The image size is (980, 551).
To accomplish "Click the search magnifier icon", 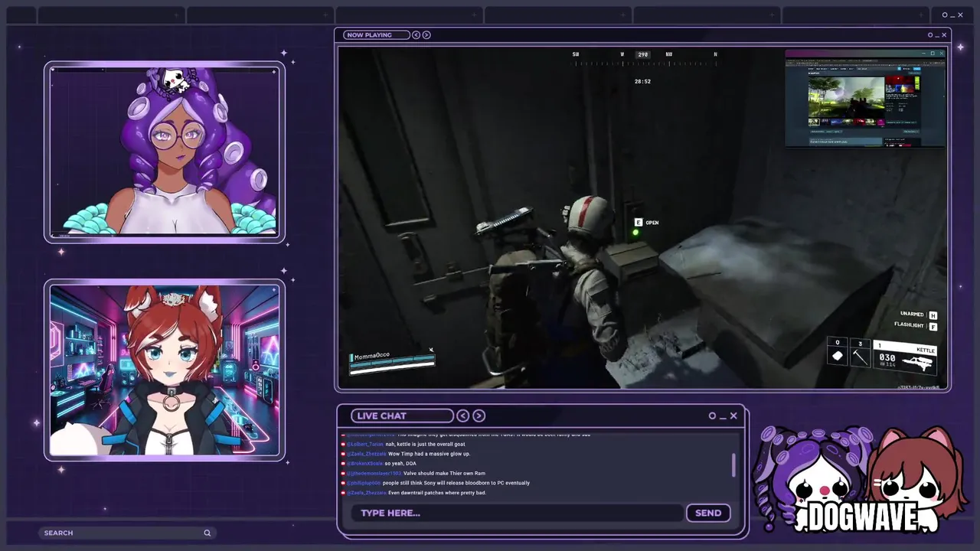I will tap(207, 533).
